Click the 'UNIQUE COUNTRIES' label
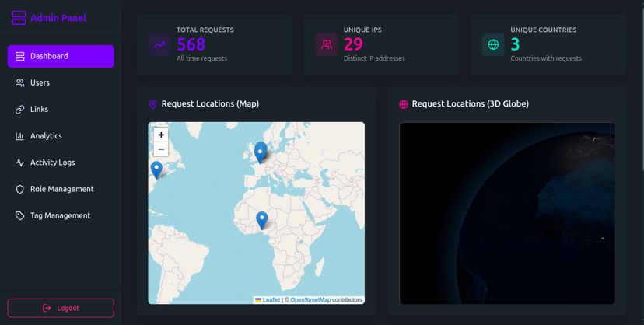The width and height of the screenshot is (644, 325). 544,30
